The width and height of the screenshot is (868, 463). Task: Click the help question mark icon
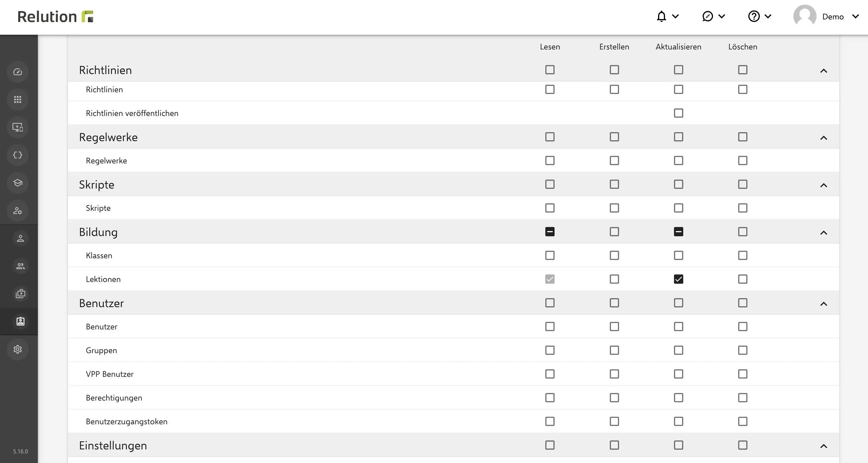(754, 16)
